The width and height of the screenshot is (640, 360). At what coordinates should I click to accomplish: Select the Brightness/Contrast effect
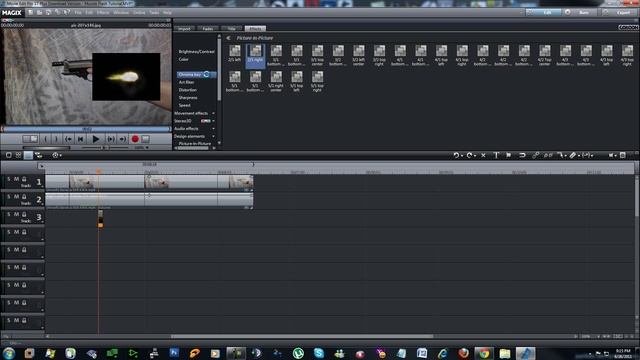(196, 52)
